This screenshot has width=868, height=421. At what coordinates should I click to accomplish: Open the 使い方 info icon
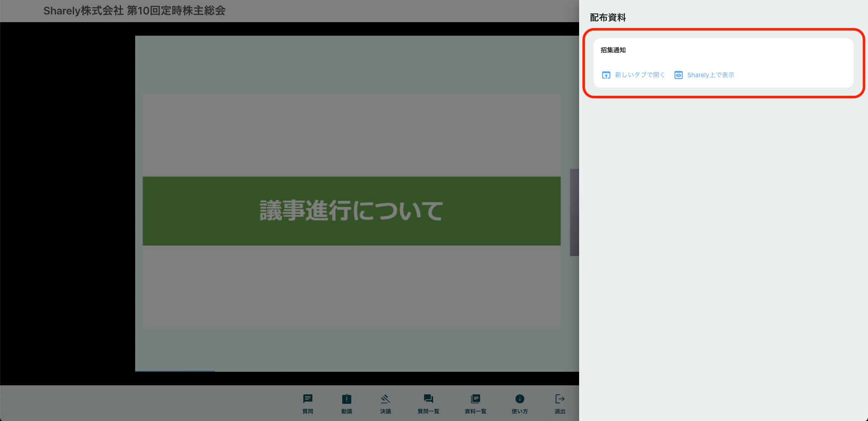519,399
